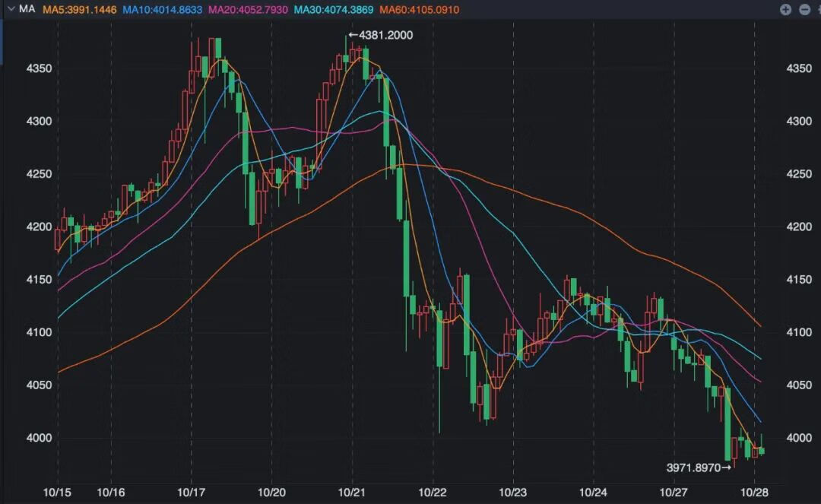Click the 4300 label on left price axis

pos(40,121)
